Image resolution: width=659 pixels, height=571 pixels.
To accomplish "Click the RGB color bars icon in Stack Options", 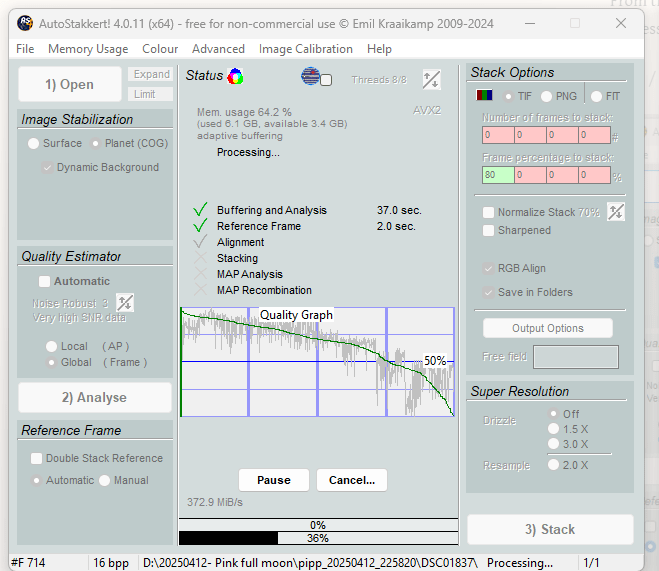I will tap(484, 96).
